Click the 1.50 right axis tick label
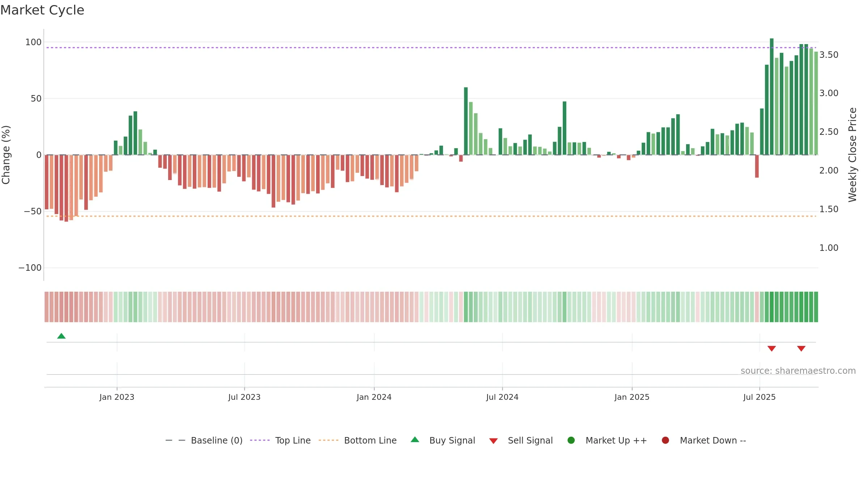The height and width of the screenshot is (488, 868). [x=829, y=209]
